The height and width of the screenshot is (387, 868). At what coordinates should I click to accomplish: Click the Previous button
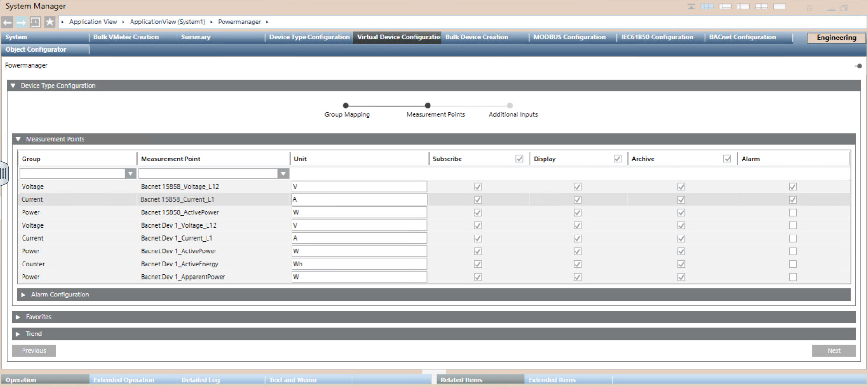34,351
